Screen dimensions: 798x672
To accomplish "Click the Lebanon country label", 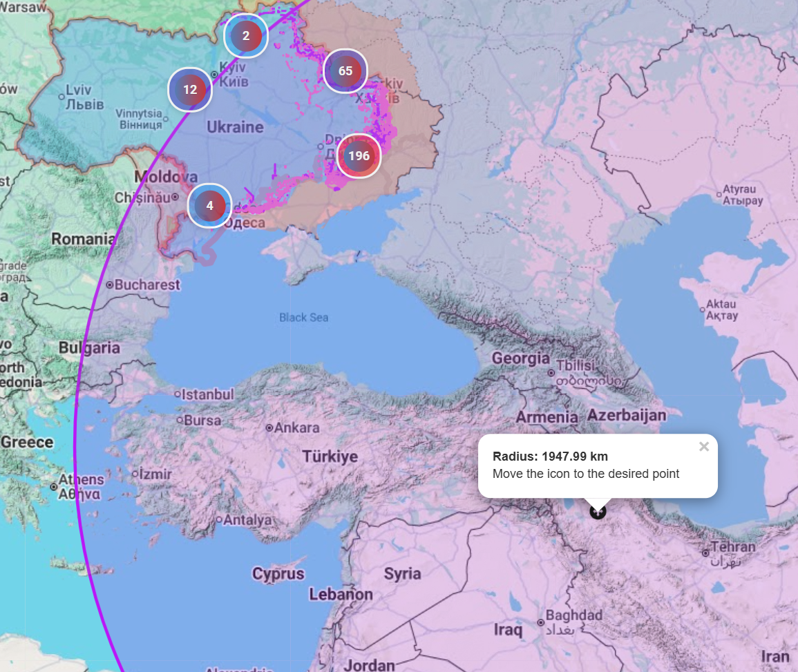I will pos(341,594).
